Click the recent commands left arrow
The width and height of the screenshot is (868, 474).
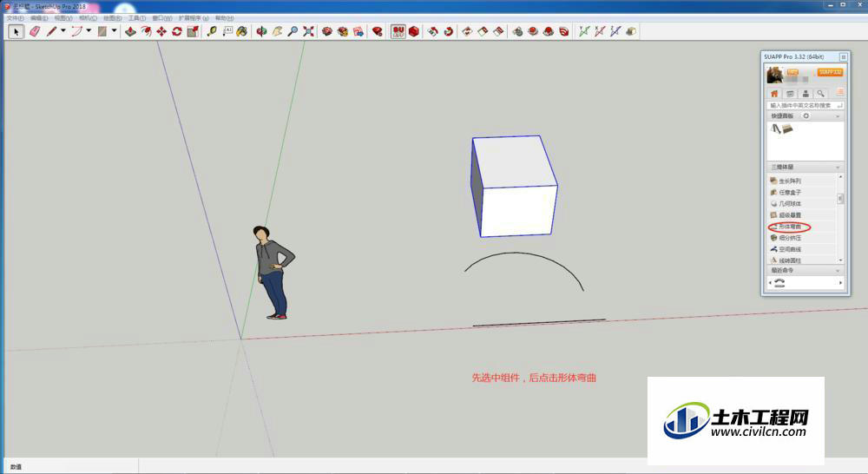[x=770, y=283]
